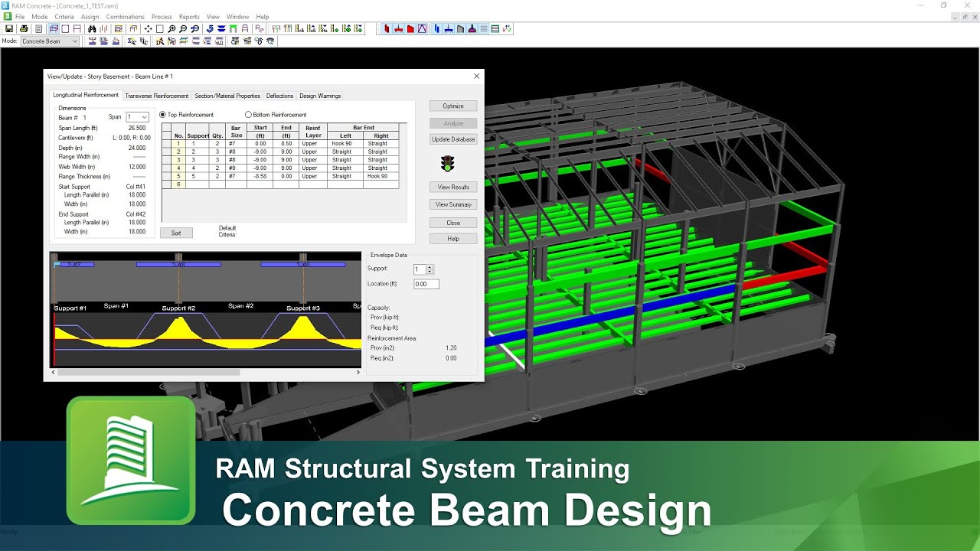
Task: Switch to Section/Material Properties tab
Action: pyautogui.click(x=227, y=96)
